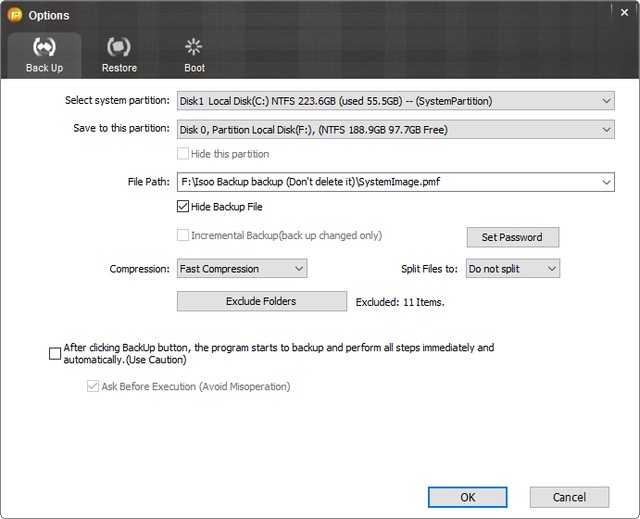Toggle Ask Before Execution checkbox

click(x=93, y=386)
